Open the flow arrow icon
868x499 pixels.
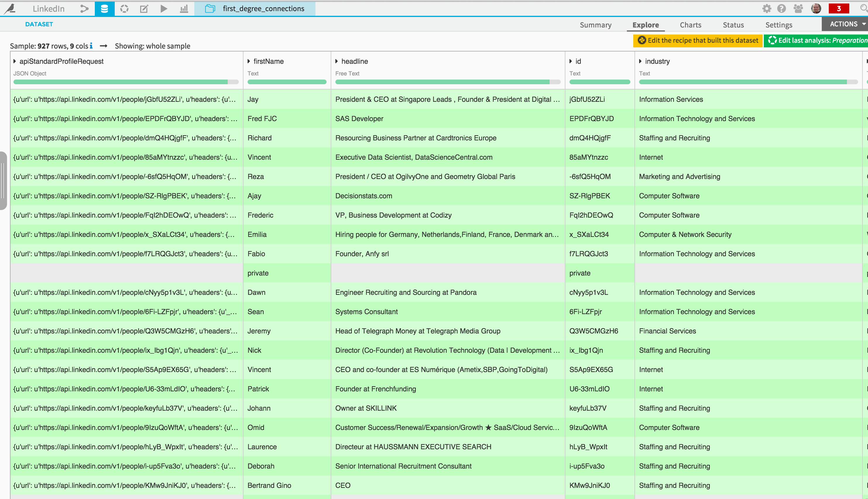(84, 8)
